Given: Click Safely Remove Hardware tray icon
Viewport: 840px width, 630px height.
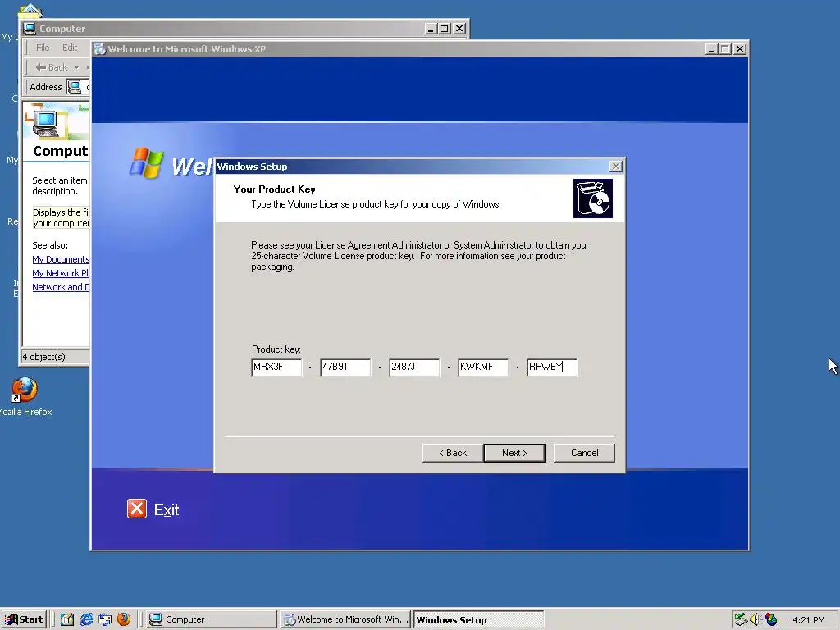Looking at the screenshot, I should pos(741,619).
